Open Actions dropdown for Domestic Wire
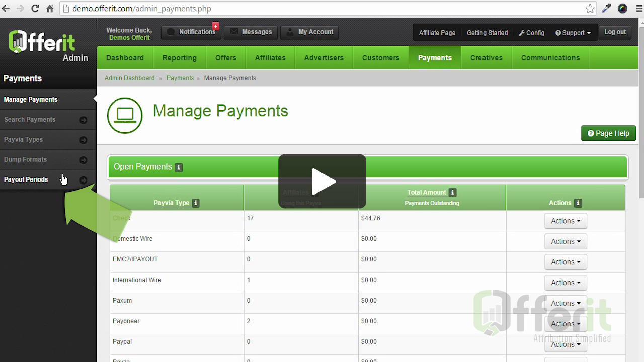Viewport: 644px width, 362px height. 566,241
